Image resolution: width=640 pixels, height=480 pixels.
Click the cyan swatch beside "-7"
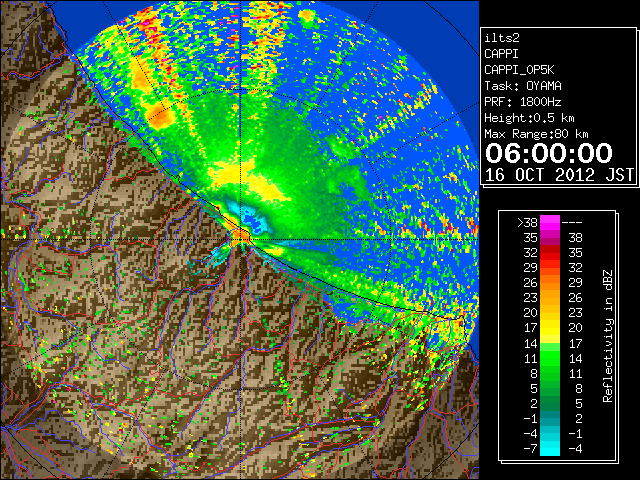coord(550,448)
